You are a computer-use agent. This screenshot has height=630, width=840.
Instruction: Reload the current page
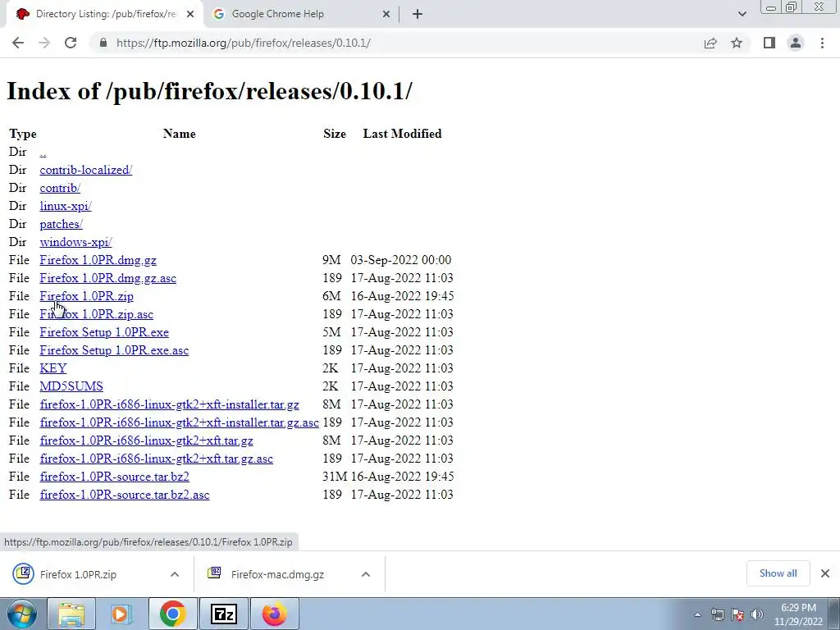point(71,43)
